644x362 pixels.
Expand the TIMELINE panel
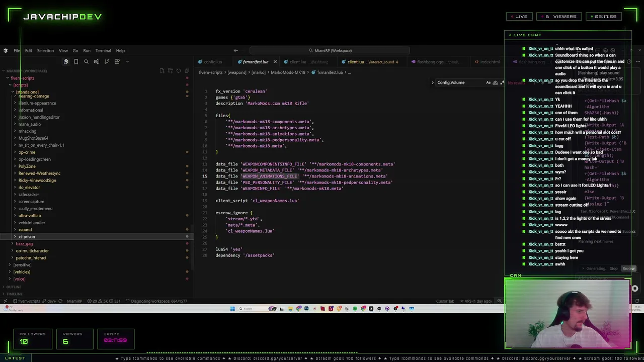(x=14, y=294)
